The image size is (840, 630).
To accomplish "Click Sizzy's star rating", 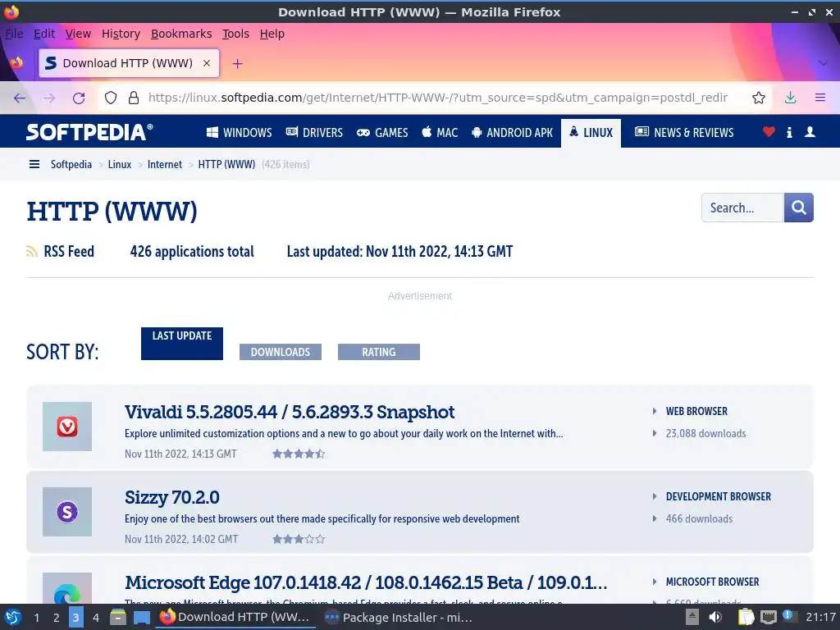I will (299, 539).
